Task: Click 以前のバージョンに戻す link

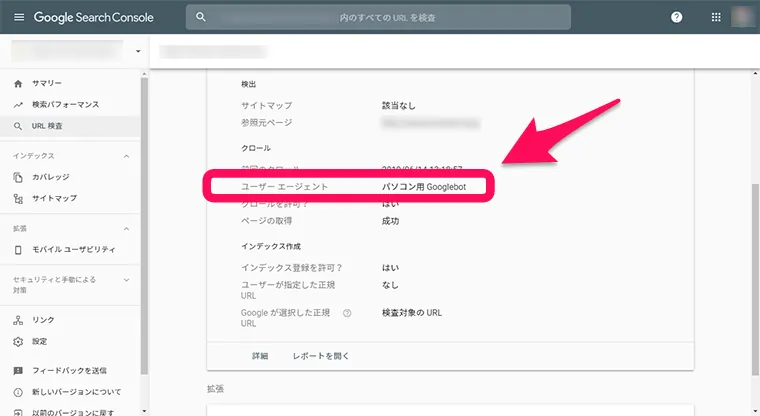Action: click(73, 412)
